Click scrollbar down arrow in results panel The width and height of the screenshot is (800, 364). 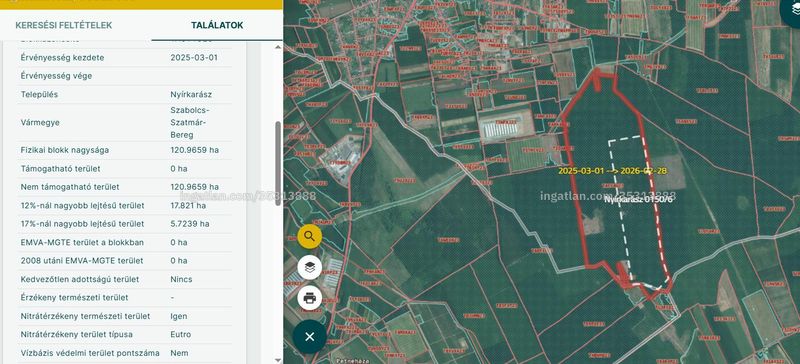[278, 360]
